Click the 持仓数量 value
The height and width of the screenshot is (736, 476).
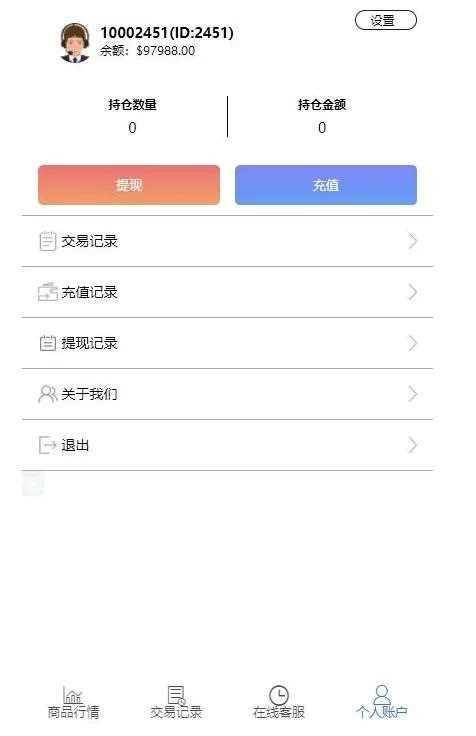click(132, 128)
